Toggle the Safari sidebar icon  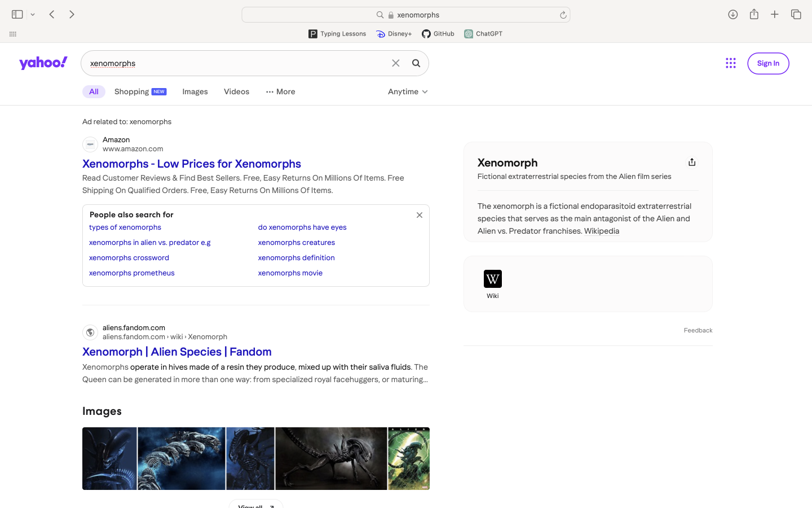17,15
